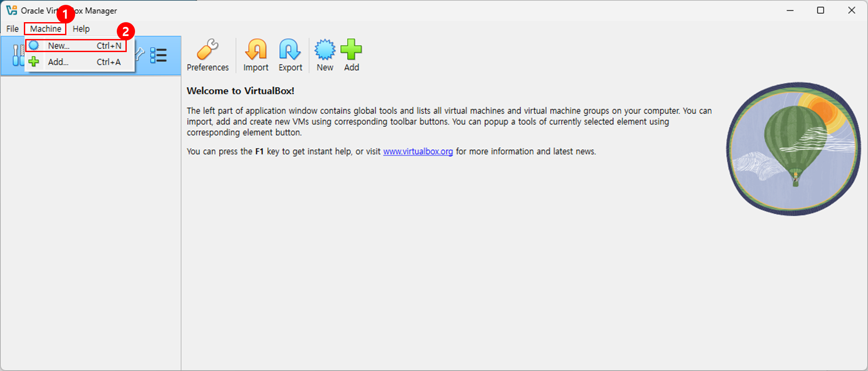Image resolution: width=868 pixels, height=371 pixels.
Task: Open the tools list menu icon
Action: click(x=158, y=56)
